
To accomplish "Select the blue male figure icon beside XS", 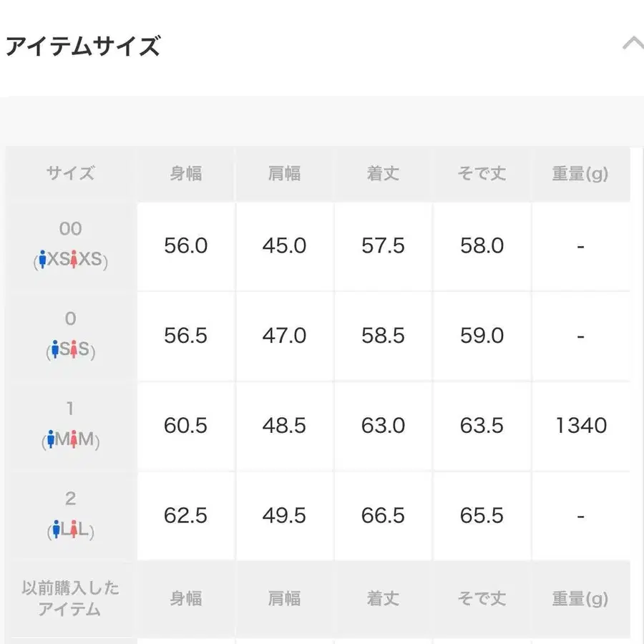I will coord(44,260).
